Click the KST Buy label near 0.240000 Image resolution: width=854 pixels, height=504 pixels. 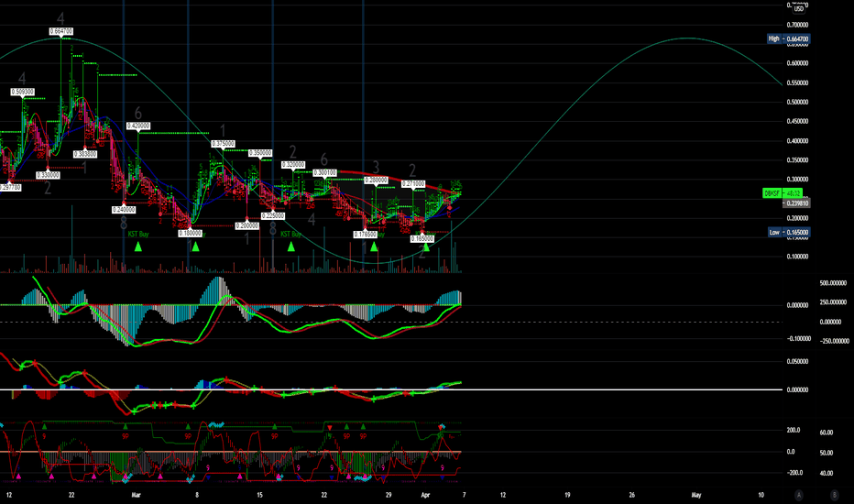[138, 235]
